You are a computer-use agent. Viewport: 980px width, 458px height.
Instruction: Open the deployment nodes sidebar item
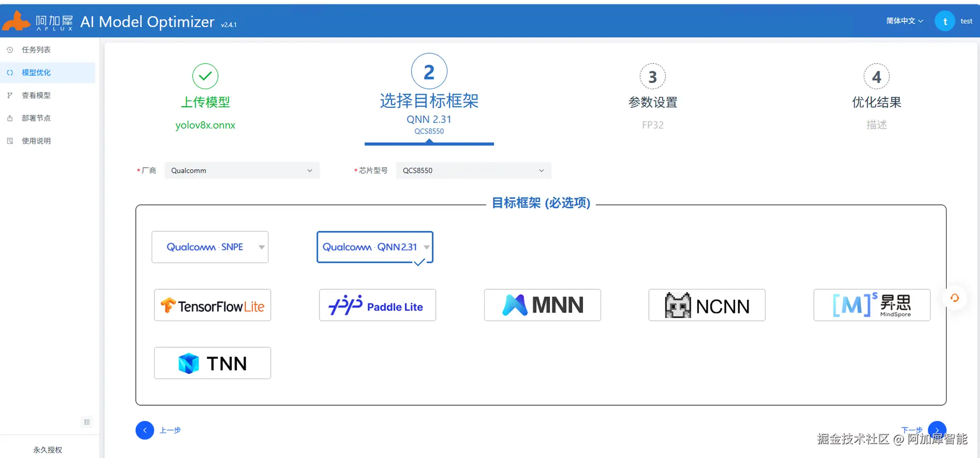point(47,118)
